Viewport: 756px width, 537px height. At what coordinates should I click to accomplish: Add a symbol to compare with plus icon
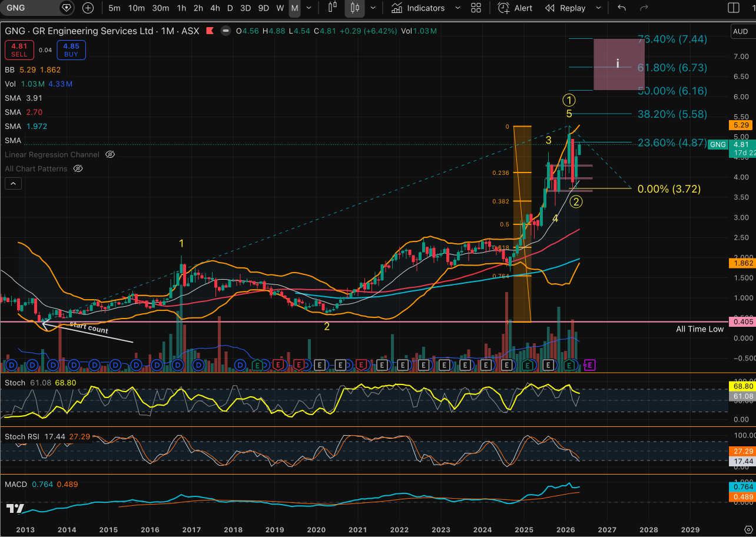(x=88, y=8)
